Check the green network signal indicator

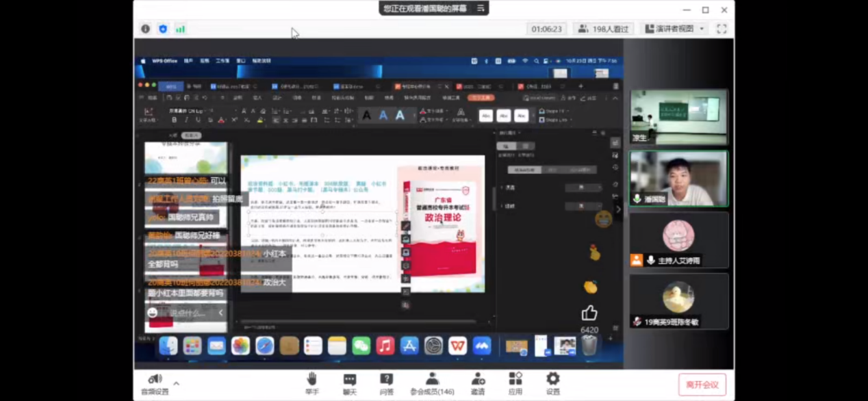click(x=181, y=29)
